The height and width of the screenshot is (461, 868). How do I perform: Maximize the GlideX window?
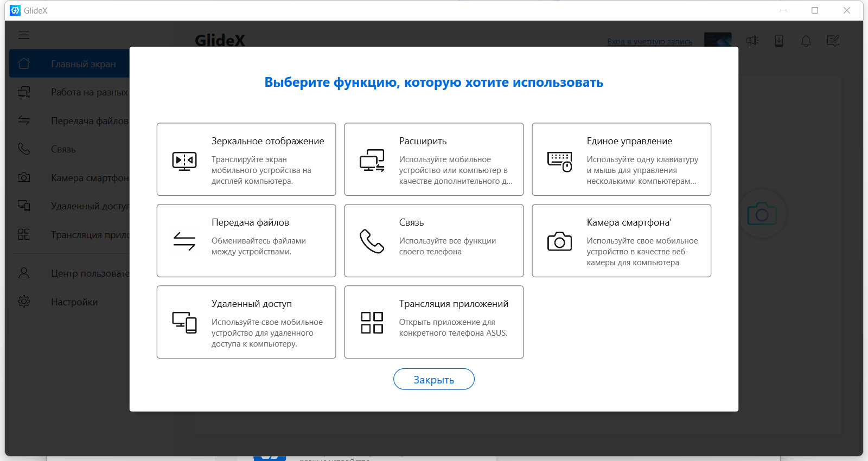pyautogui.click(x=815, y=10)
